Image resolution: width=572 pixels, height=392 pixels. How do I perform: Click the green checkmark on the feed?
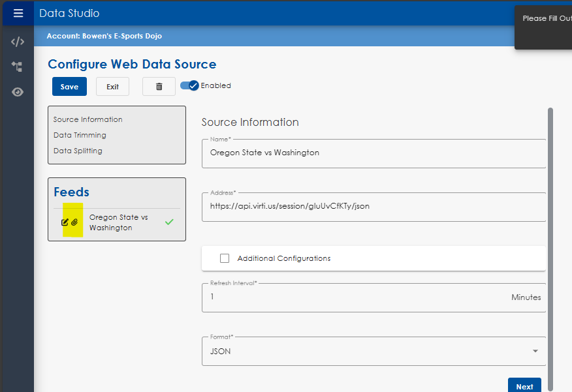169,222
